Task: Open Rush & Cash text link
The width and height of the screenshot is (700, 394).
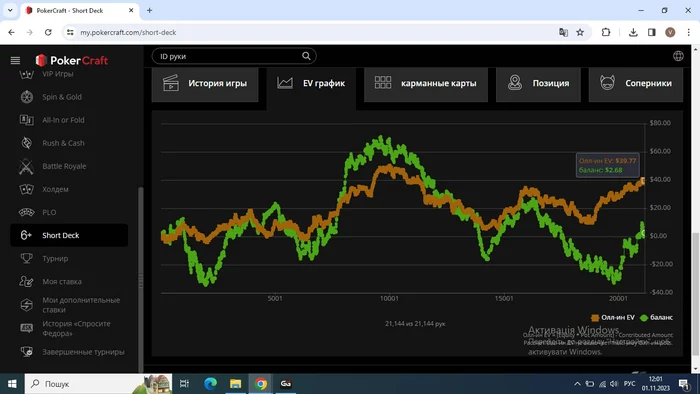Action: click(63, 143)
